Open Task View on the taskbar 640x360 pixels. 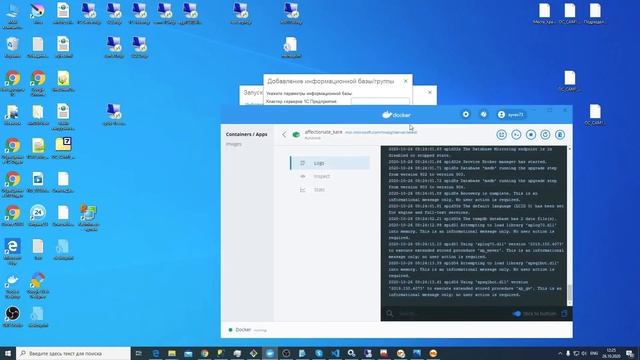[139, 353]
